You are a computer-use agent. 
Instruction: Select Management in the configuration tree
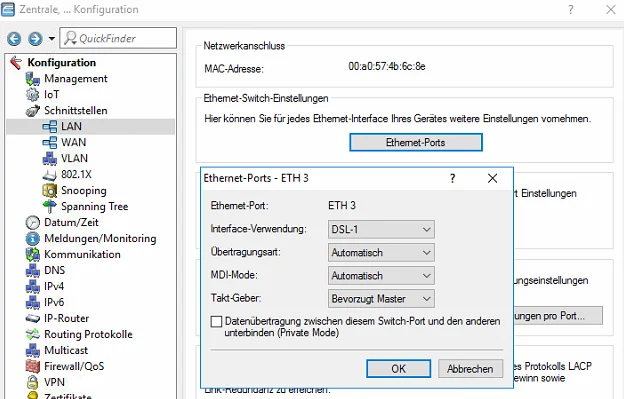(x=76, y=79)
